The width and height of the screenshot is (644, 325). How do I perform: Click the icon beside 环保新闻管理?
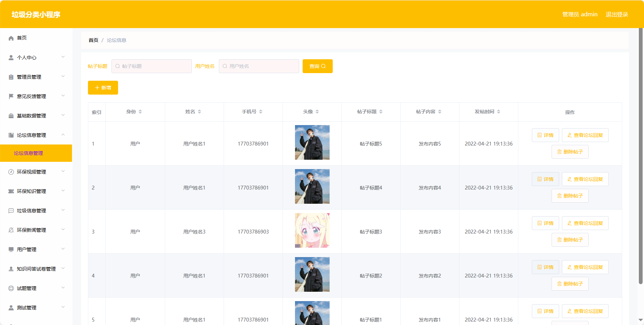point(11,230)
